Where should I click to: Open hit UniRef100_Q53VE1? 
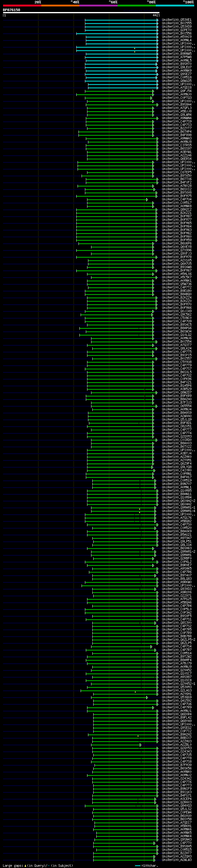(176, 20)
